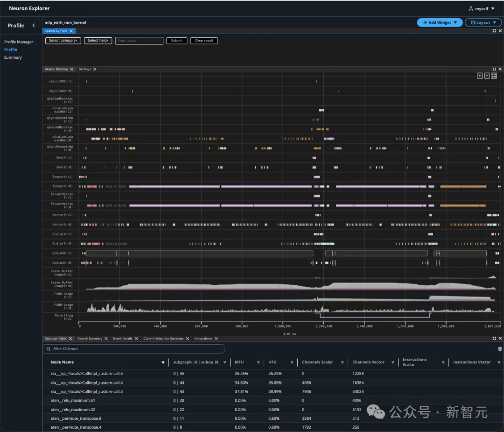Viewport: 504px width, 432px height.
Task: Open the Select category dropdown
Action: [63, 41]
